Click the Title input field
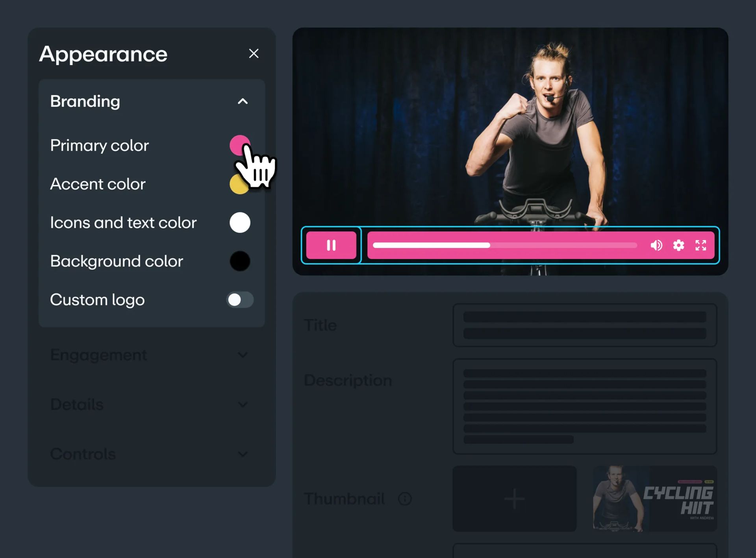 coord(584,325)
